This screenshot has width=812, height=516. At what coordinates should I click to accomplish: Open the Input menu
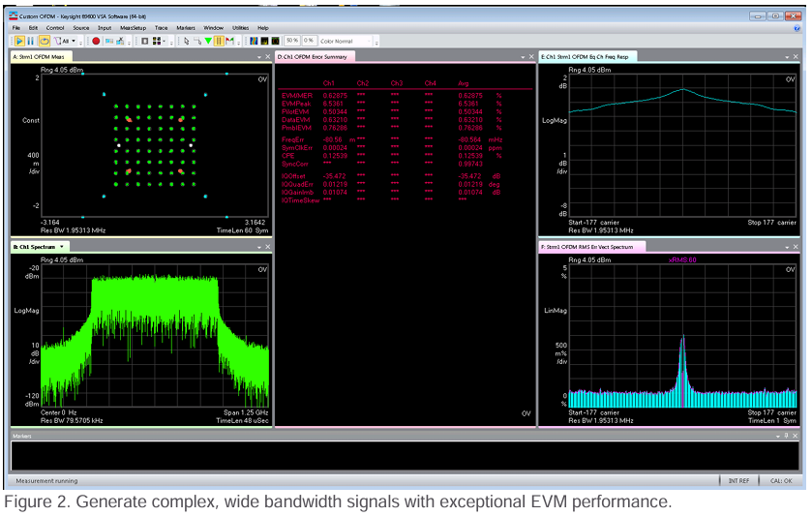coord(105,28)
